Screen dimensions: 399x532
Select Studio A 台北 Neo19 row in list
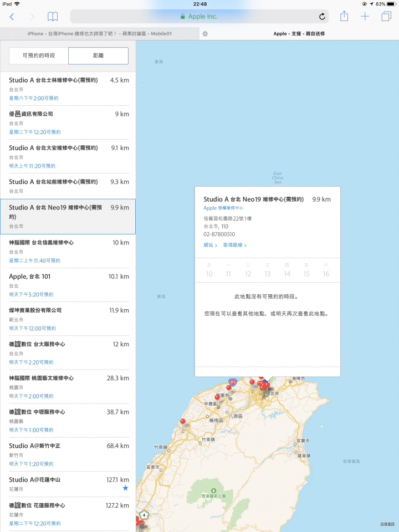(68, 217)
